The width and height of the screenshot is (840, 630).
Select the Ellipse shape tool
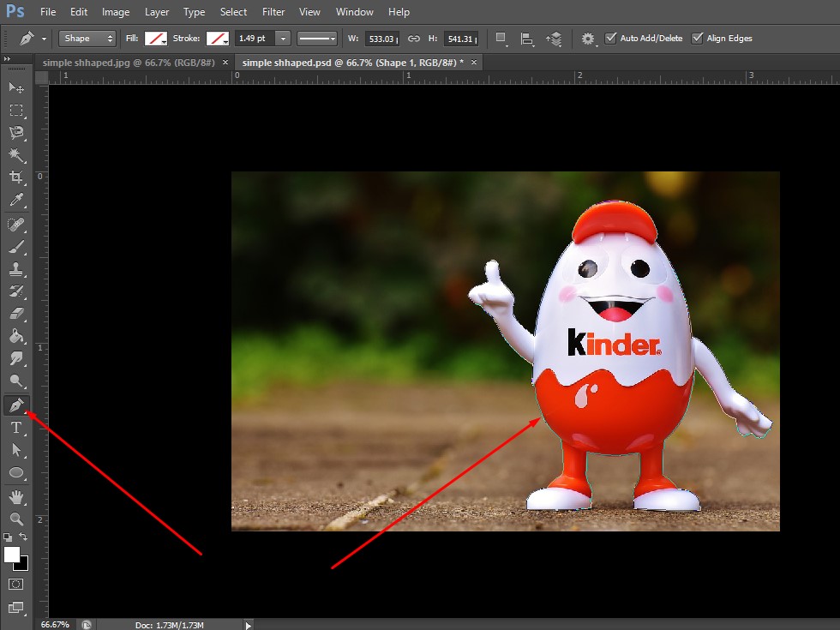pyautogui.click(x=16, y=472)
